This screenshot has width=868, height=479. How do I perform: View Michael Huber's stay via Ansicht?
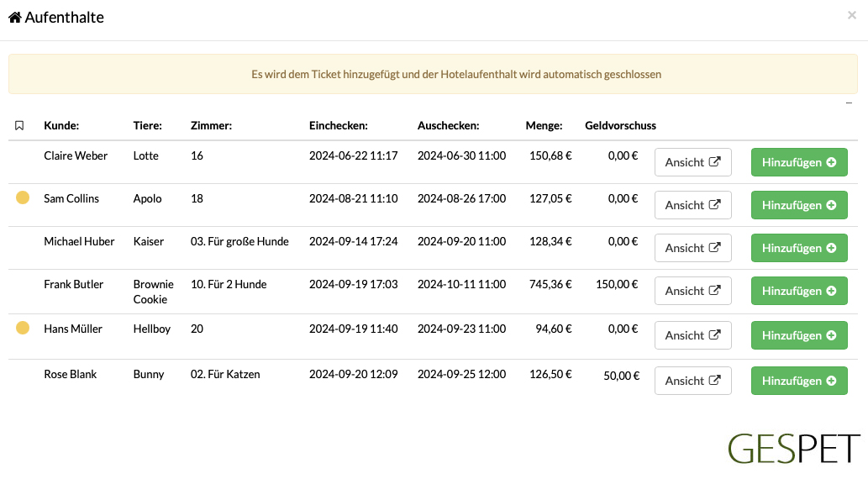pyautogui.click(x=692, y=248)
